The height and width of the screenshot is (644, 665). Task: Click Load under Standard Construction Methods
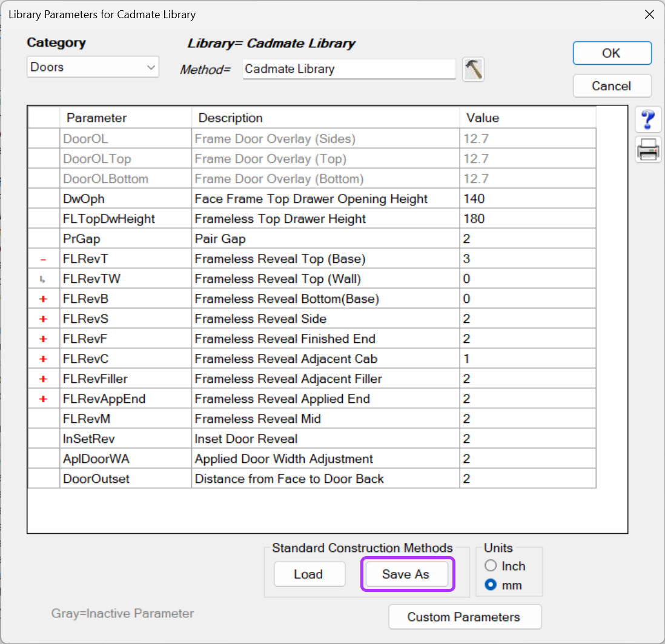click(309, 574)
